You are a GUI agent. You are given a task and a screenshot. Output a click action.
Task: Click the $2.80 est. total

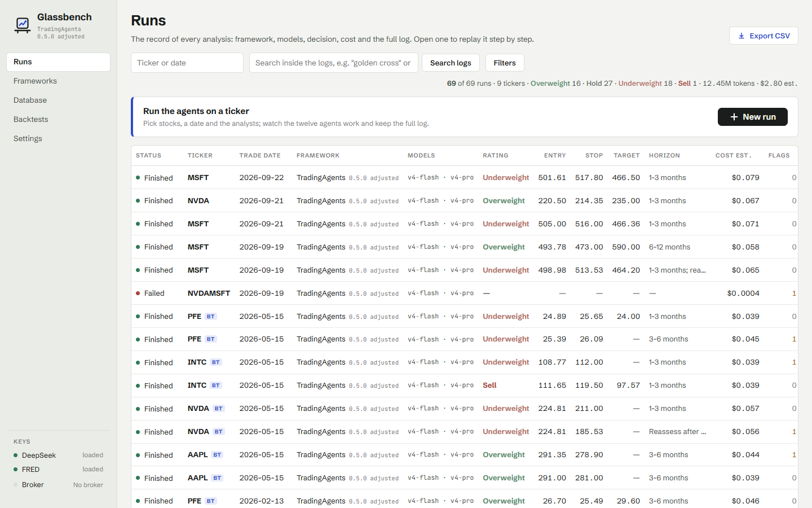pos(778,84)
